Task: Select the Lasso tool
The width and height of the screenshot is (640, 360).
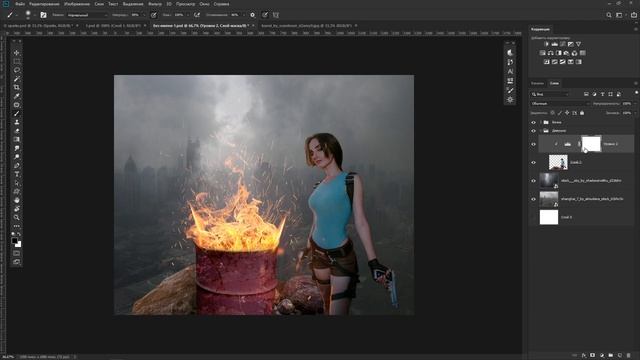Action: pos(16,70)
